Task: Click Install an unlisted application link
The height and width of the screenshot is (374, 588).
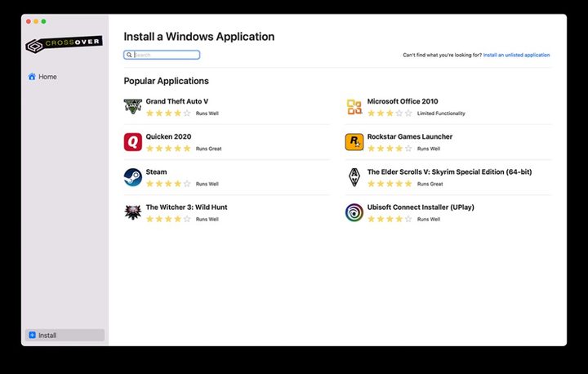Action: (x=516, y=56)
